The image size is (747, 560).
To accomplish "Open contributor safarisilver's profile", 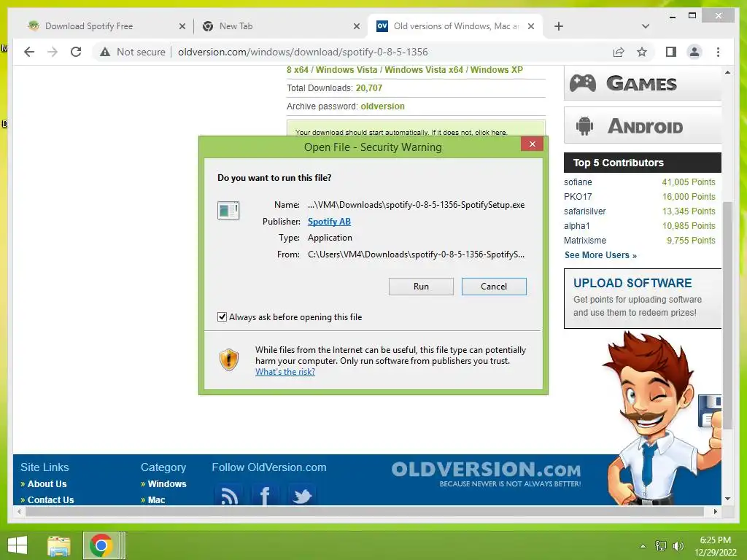I will (x=584, y=211).
